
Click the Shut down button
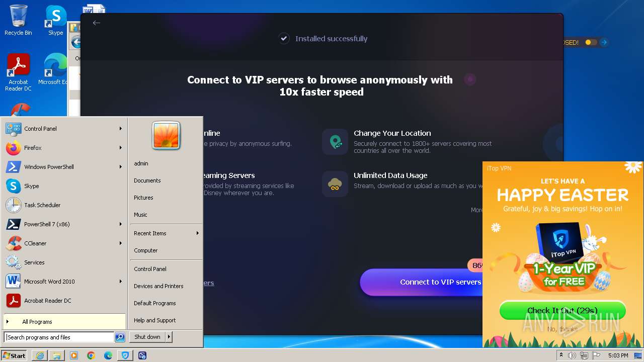coord(147,337)
